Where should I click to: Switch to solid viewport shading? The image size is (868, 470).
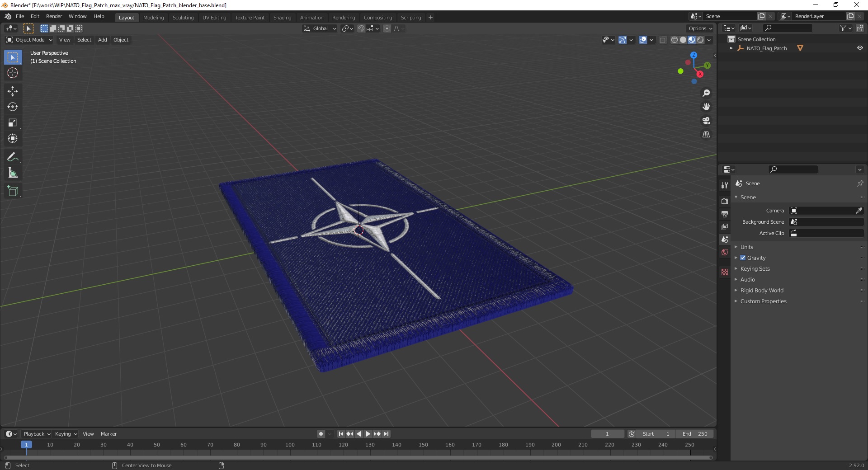(x=683, y=40)
